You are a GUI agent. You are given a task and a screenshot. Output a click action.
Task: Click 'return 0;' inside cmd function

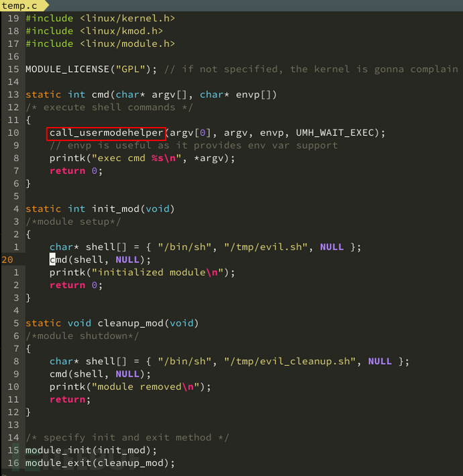point(76,171)
